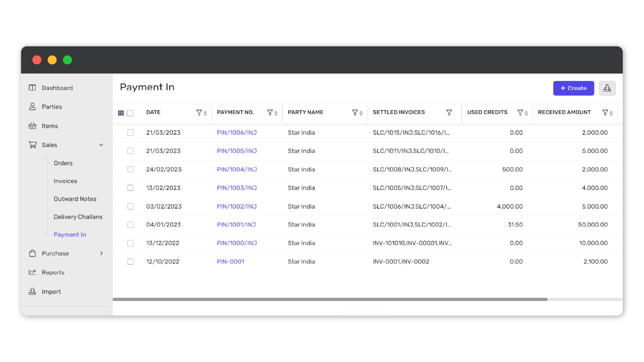Open the Dashboard menu item
The image size is (644, 362).
coord(57,88)
